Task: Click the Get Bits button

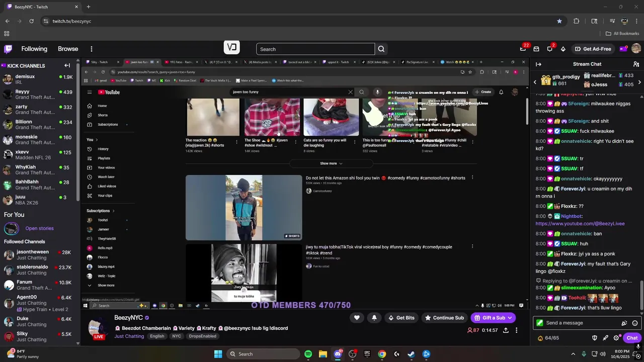Action: coord(401,318)
